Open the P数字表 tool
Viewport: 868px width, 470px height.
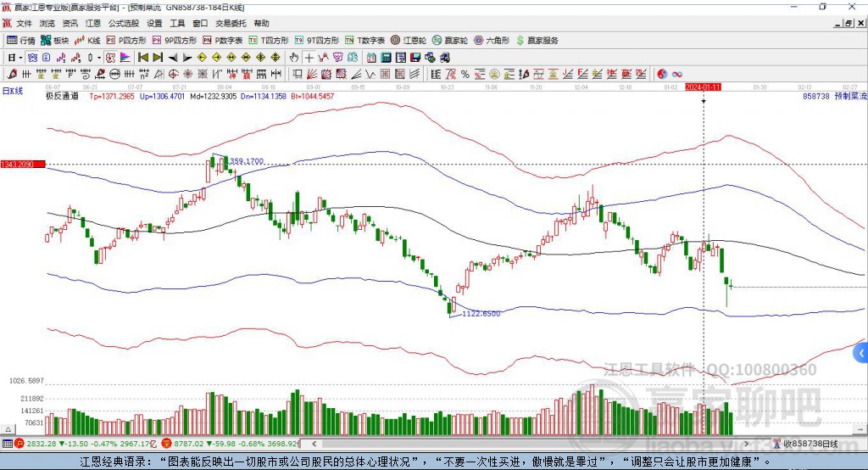tap(223, 41)
